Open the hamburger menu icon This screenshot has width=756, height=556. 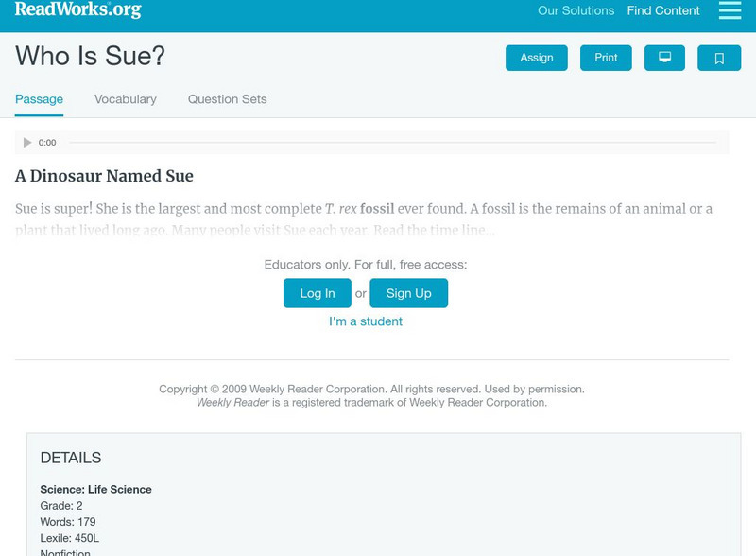point(730,10)
